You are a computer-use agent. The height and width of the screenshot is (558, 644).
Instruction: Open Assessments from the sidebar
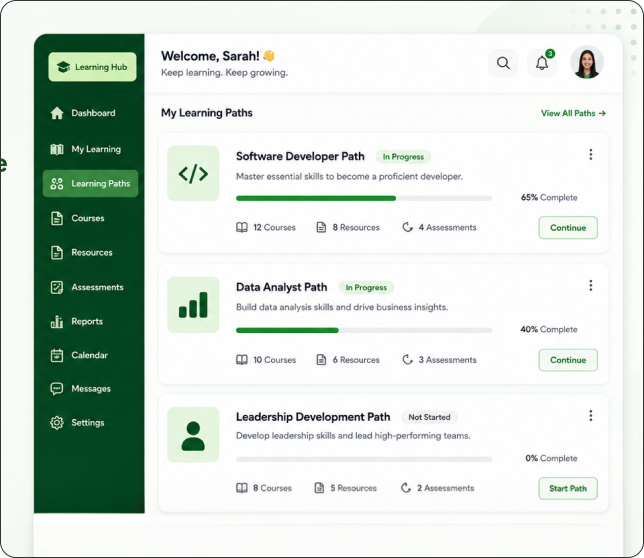tap(87, 287)
